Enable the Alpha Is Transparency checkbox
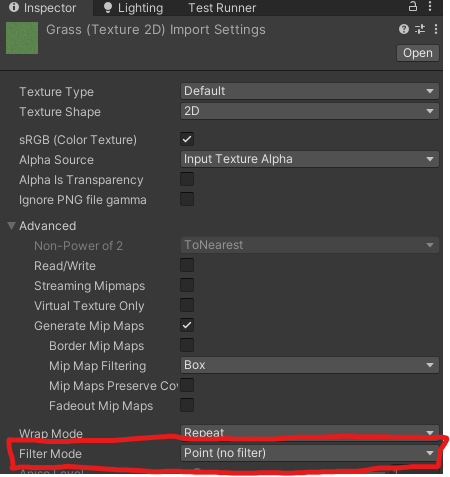Viewport: 450px width, 477px height. pyautogui.click(x=187, y=179)
